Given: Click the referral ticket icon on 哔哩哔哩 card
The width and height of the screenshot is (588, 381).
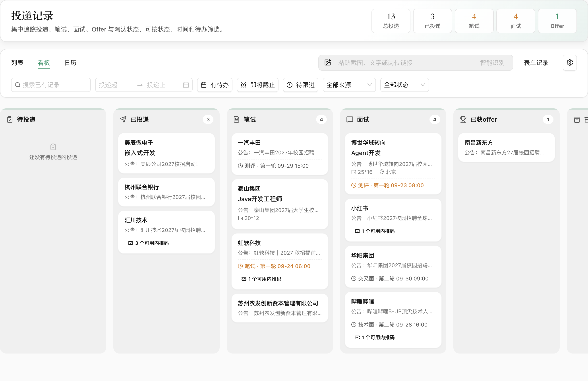Looking at the screenshot, I should point(357,338).
